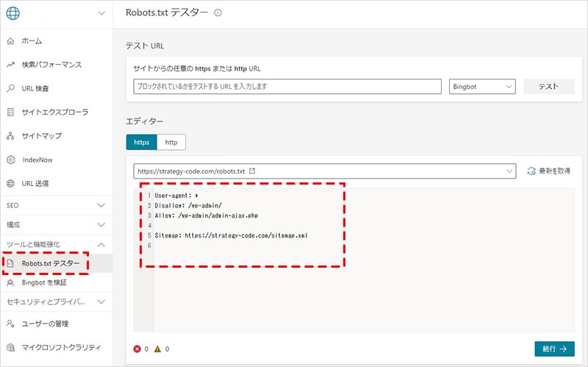Expand the robots.txt URL dropdown arrow

pos(510,171)
